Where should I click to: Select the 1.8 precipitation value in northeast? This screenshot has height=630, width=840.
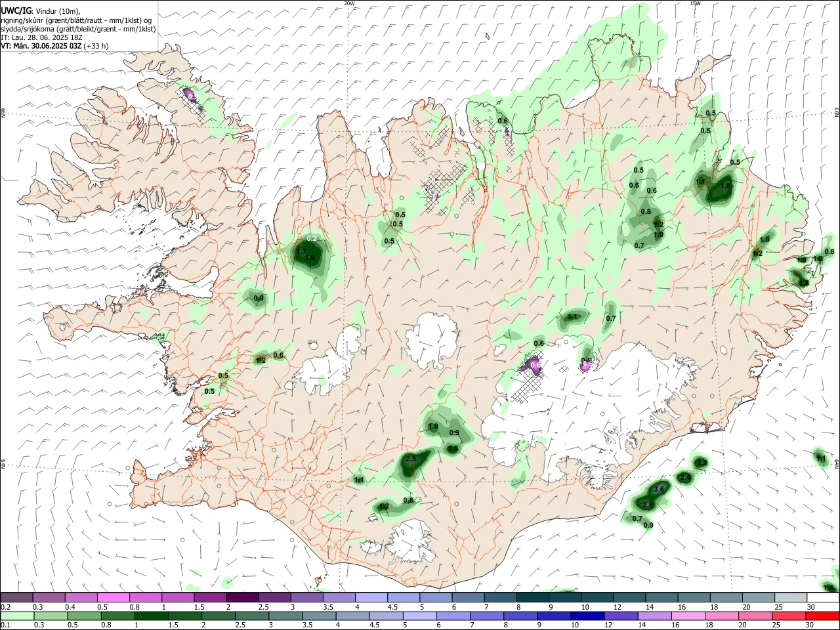point(725,186)
